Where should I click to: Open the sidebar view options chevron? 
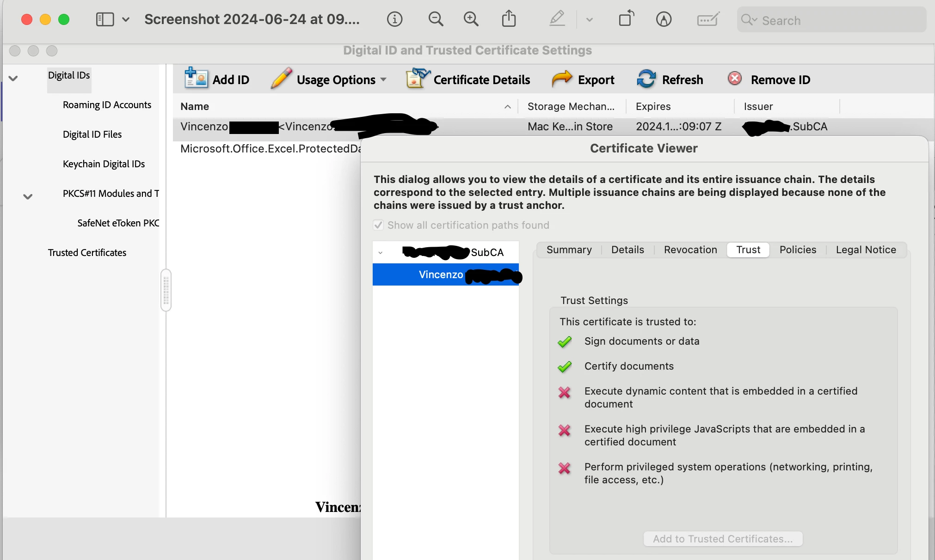click(x=125, y=19)
